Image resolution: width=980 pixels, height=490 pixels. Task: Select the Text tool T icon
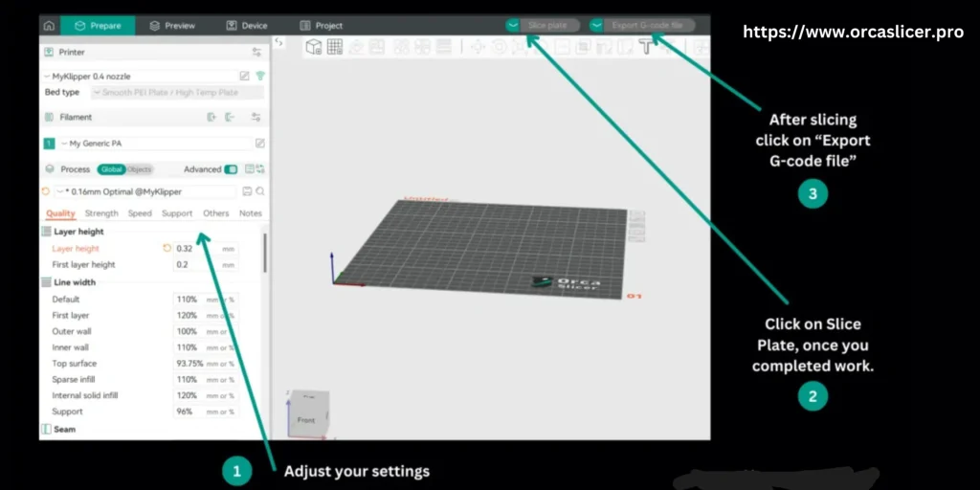tap(646, 47)
